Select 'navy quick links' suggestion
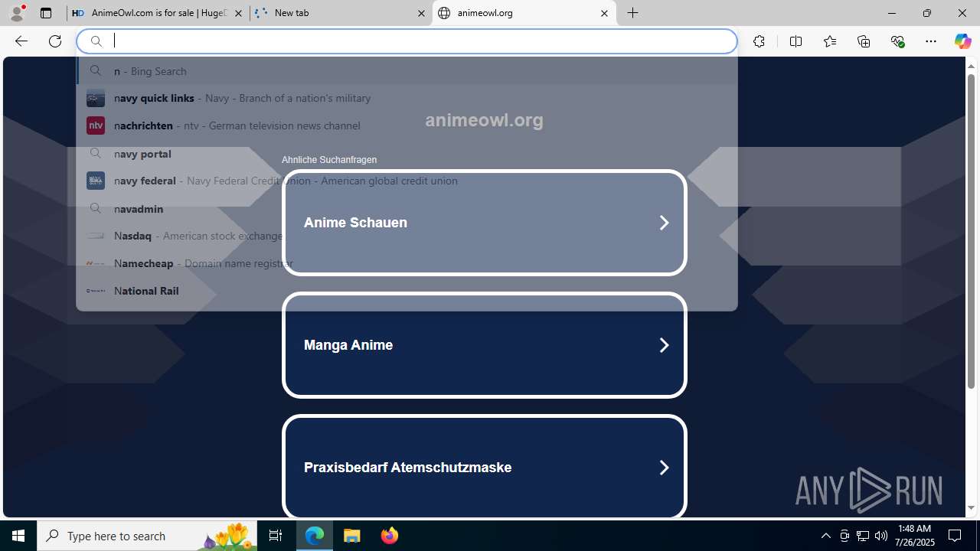 click(407, 98)
